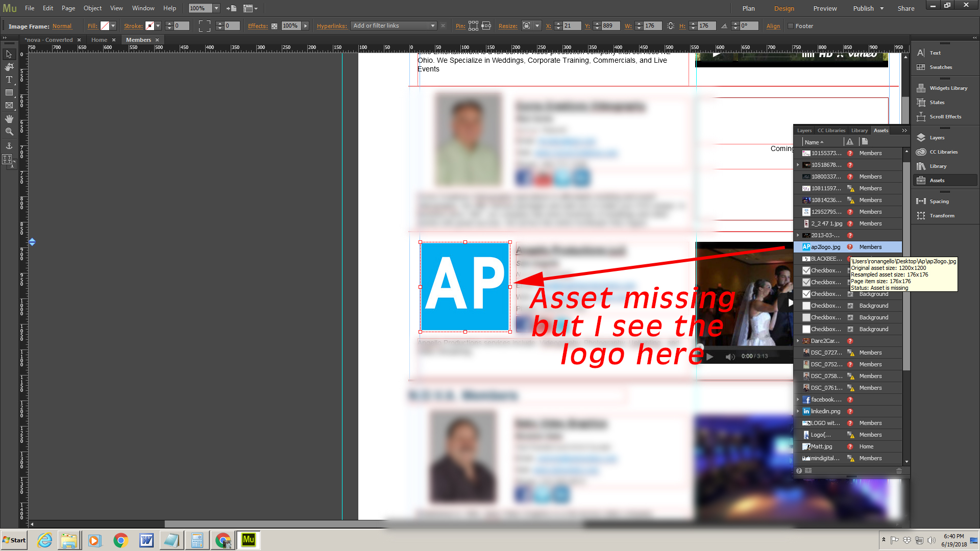
Task: Open the Window menu
Action: tap(143, 8)
